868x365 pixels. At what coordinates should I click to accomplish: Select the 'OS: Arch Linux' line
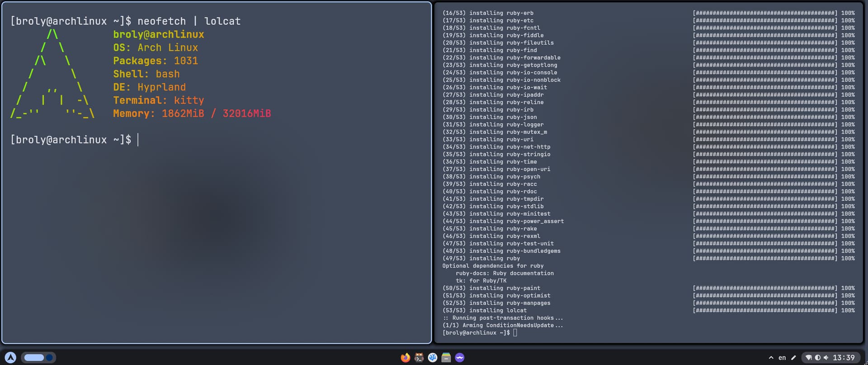[156, 47]
